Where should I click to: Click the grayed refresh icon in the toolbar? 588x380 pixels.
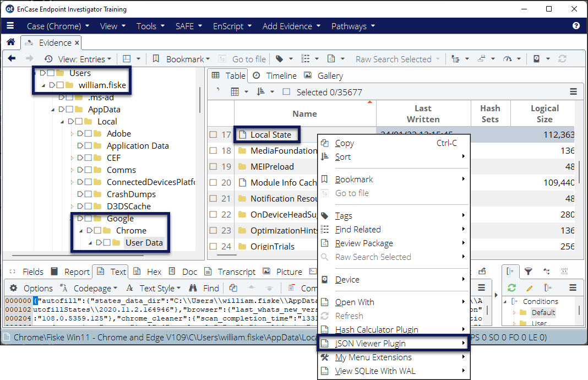tap(562, 59)
